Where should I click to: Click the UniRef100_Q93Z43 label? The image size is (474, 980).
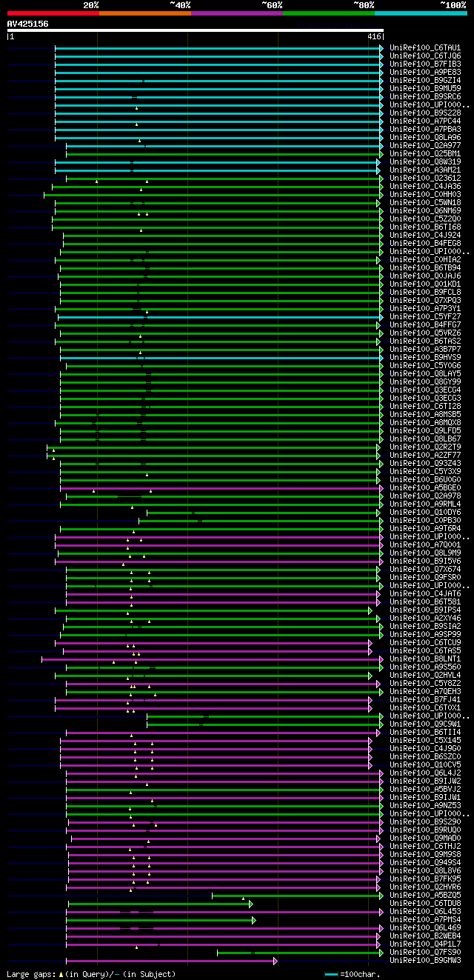coord(425,463)
